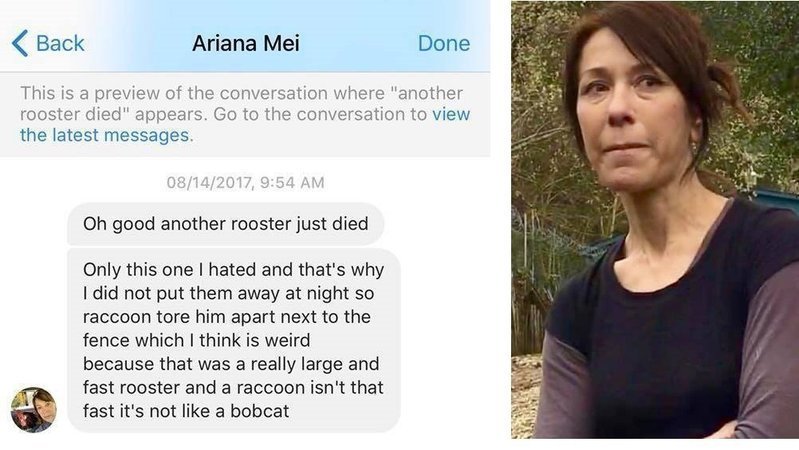Tap the Back chevron arrow icon

[x=20, y=43]
